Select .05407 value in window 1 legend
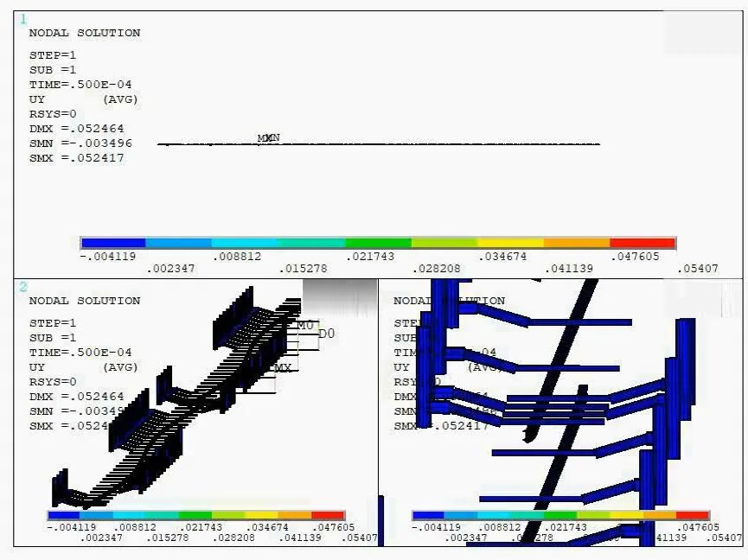The image size is (748, 560). click(x=698, y=269)
